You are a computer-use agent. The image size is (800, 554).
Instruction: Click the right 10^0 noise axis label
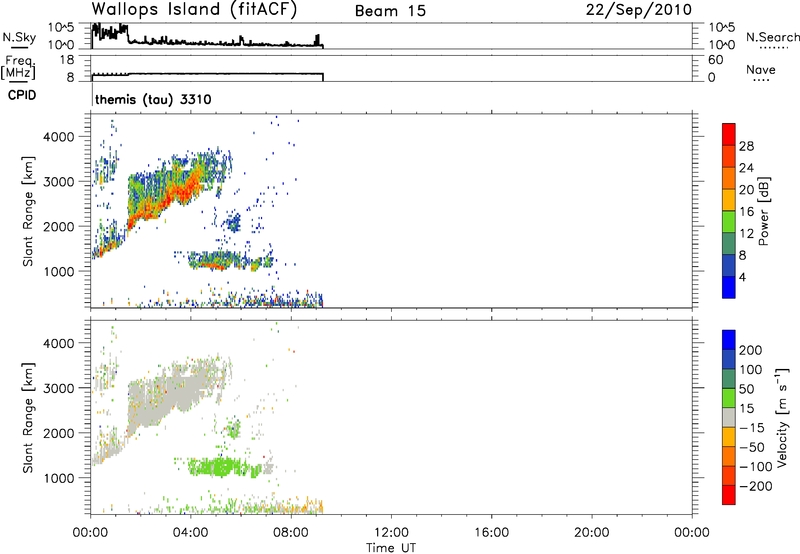(x=722, y=45)
